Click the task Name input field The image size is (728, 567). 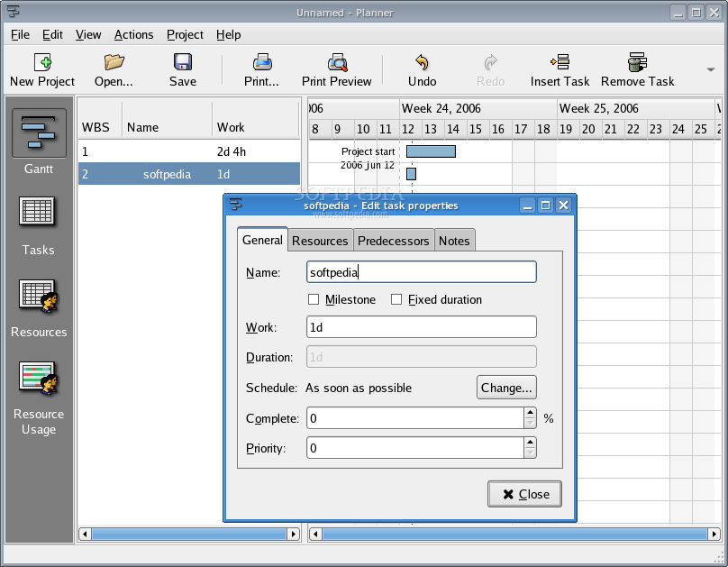(421, 271)
